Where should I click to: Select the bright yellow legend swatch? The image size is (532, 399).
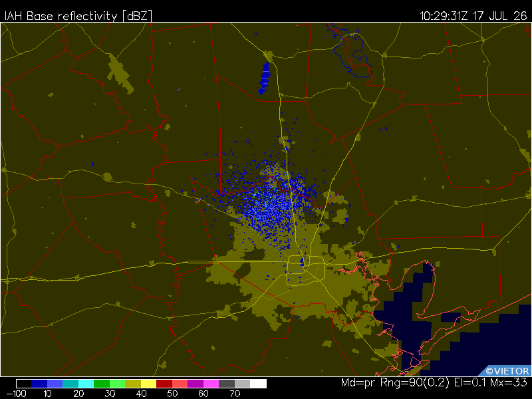(148, 384)
